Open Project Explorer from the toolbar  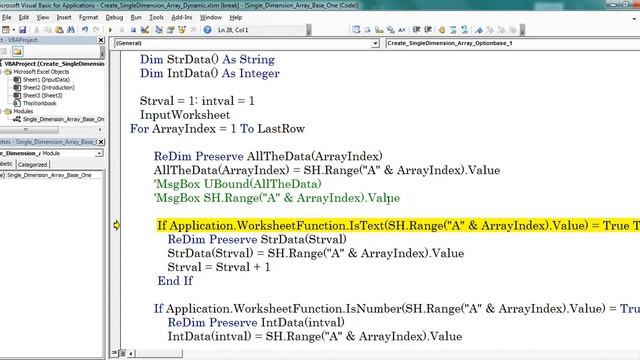(159, 30)
